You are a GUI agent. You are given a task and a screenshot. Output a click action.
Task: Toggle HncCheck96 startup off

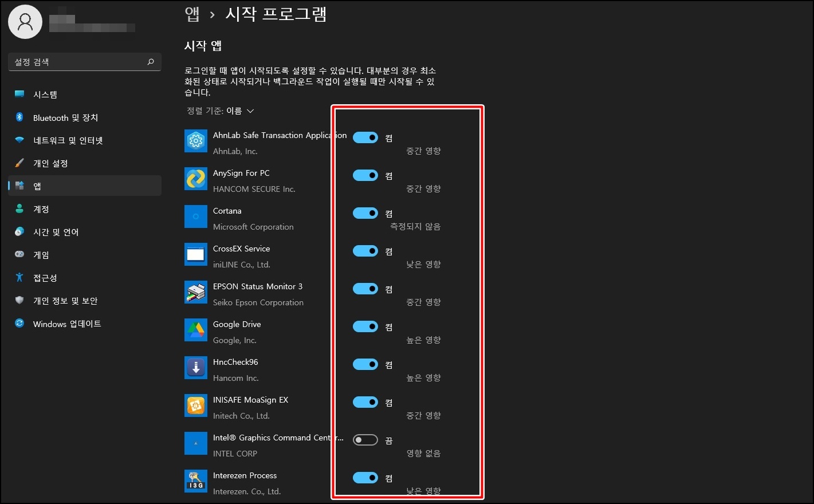pos(365,364)
